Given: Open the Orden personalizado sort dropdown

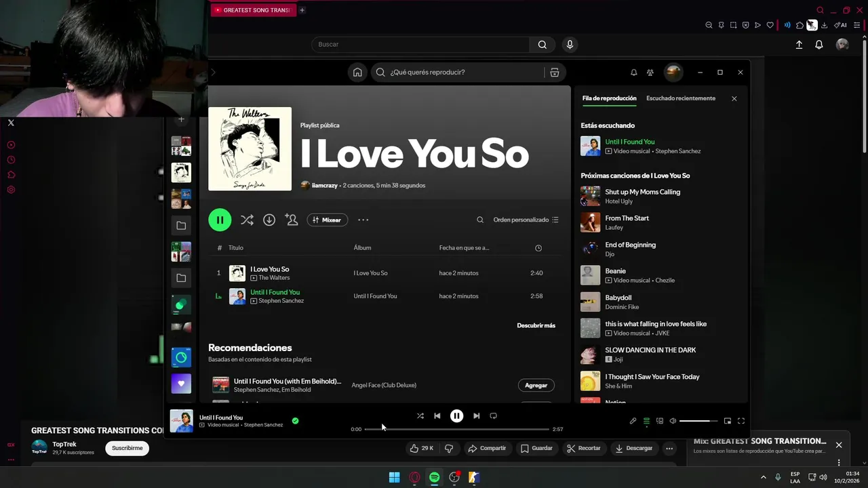Looking at the screenshot, I should (x=526, y=220).
